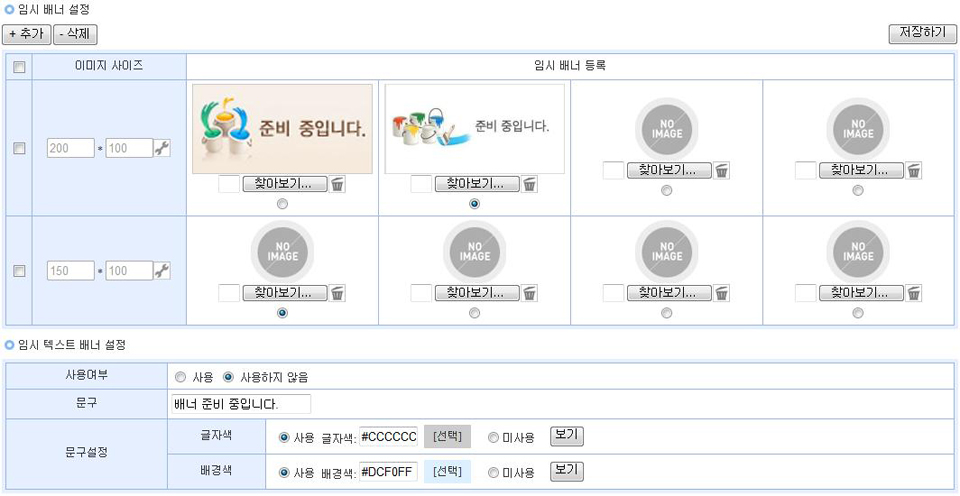Click the - 삭제 button
The width and height of the screenshot is (960, 496).
[x=75, y=34]
